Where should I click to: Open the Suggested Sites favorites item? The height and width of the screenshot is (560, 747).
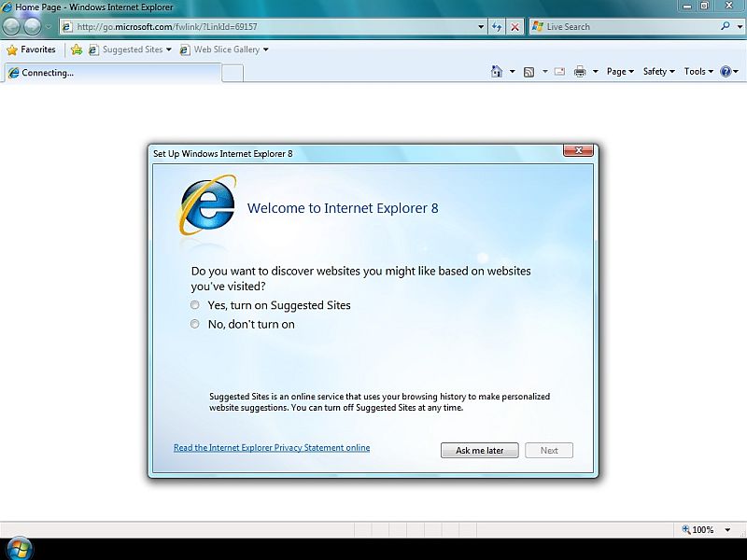point(130,49)
